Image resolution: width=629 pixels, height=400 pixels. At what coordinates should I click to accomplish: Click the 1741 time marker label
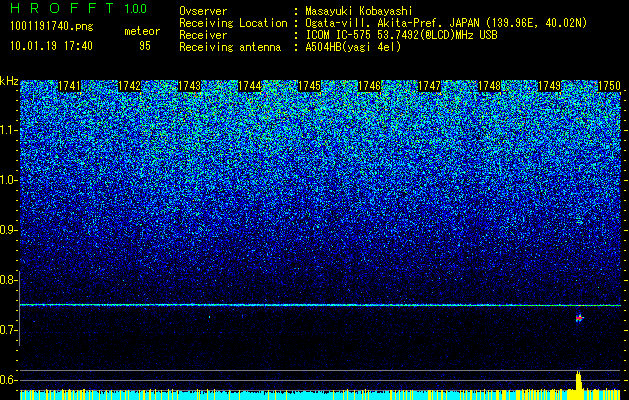69,86
